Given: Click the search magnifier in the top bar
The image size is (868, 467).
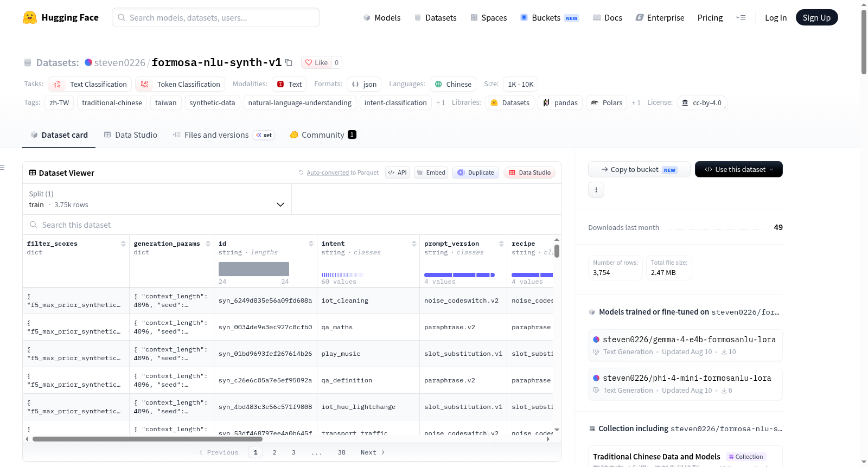Looking at the screenshot, I should [x=122, y=17].
